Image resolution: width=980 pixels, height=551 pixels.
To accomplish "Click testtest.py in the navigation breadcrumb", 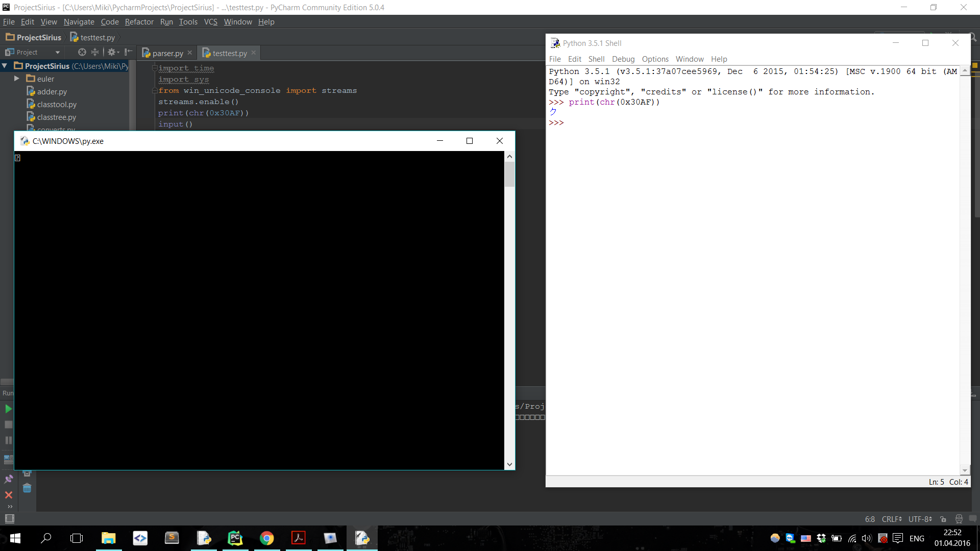I will pyautogui.click(x=92, y=37).
